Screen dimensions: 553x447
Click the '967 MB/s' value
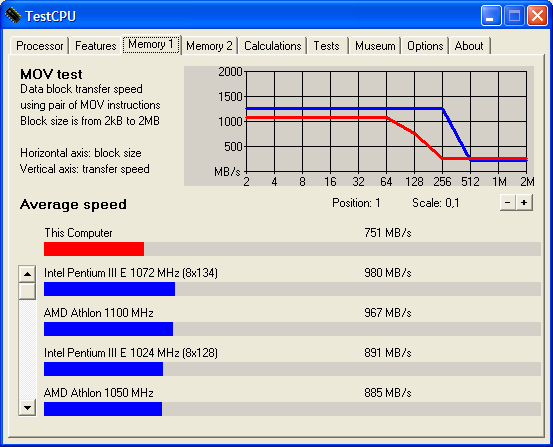[388, 313]
